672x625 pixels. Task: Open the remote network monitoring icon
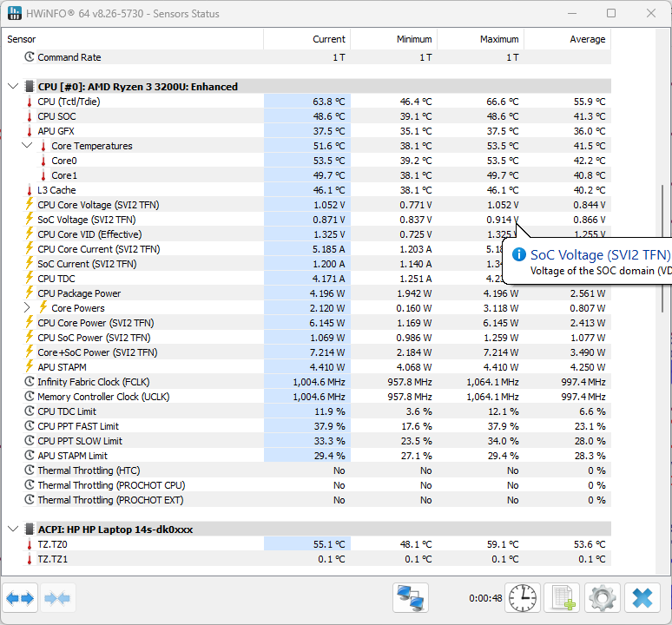pyautogui.click(x=411, y=597)
